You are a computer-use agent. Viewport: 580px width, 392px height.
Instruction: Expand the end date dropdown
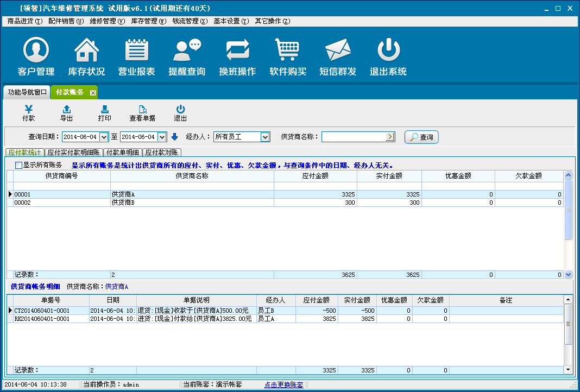pyautogui.click(x=162, y=137)
